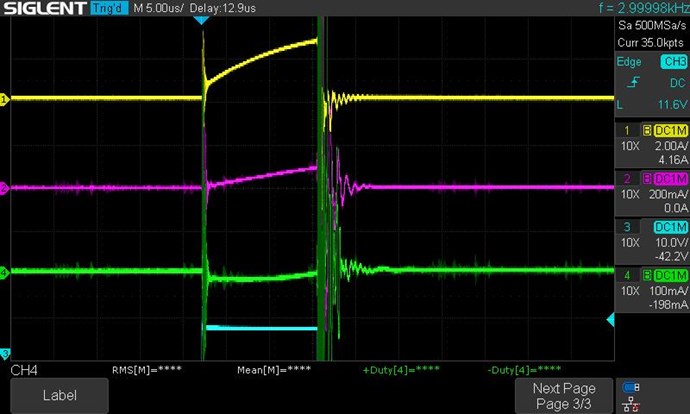Click the RMS[M]=**** measurement
Viewport: 690px width, 414px height.
coord(147,370)
